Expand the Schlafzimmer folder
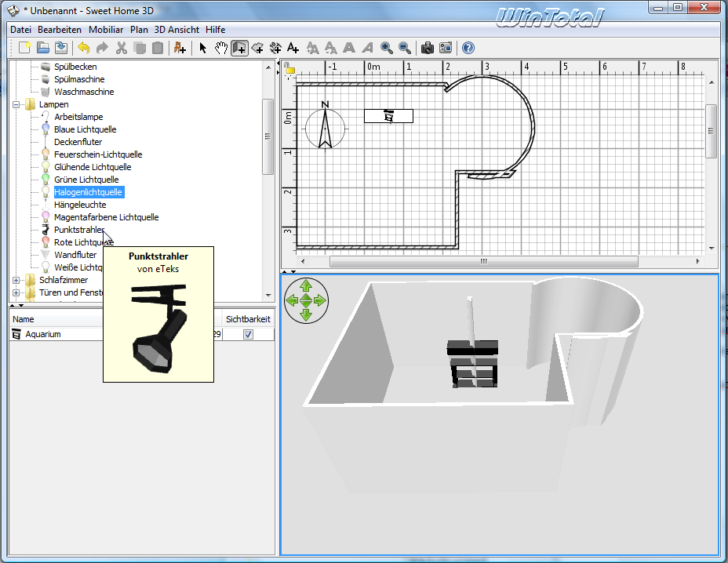This screenshot has width=728, height=563. 16,280
